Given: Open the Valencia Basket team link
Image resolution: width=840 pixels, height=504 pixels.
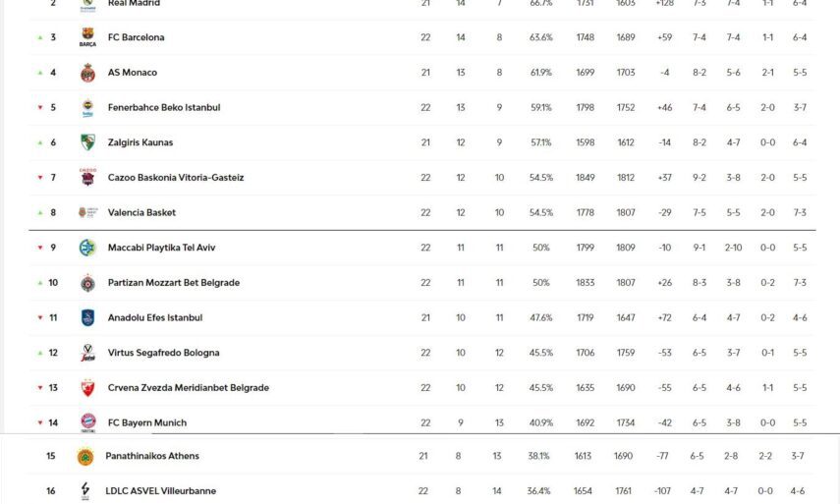Looking at the screenshot, I should click(x=141, y=213).
